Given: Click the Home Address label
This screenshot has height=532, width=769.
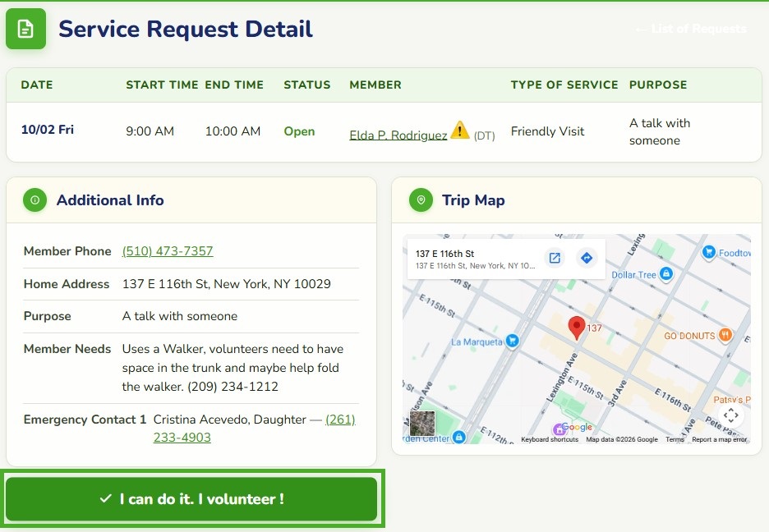Looking at the screenshot, I should 67,283.
